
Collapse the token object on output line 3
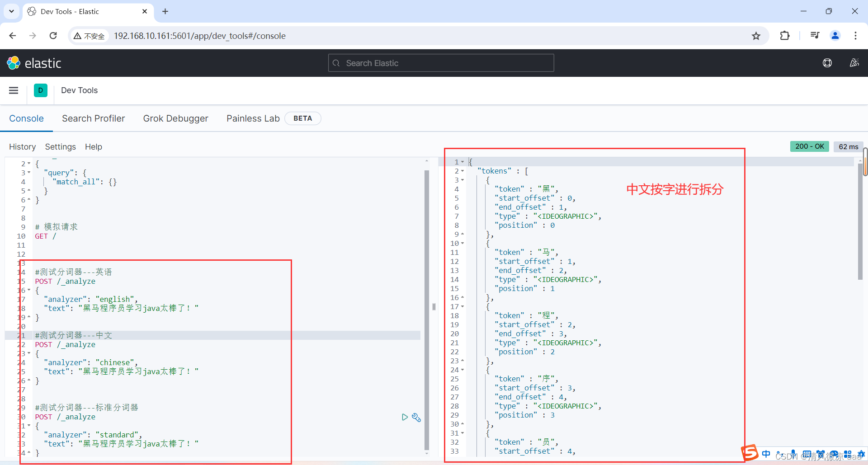[462, 180]
